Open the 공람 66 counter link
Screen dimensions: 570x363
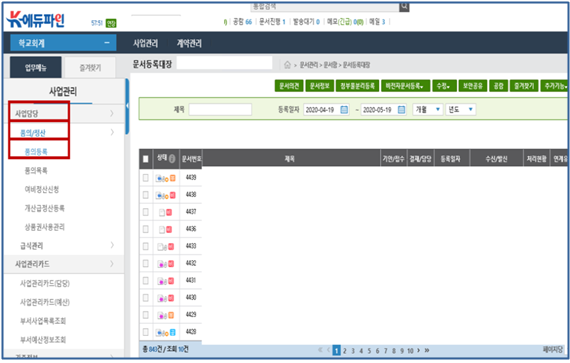point(242,22)
